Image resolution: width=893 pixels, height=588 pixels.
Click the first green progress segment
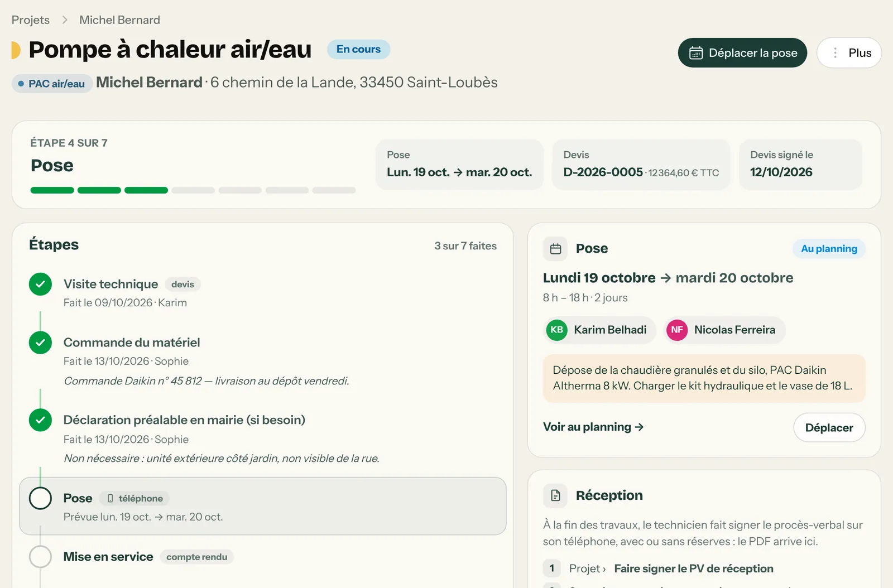pyautogui.click(x=52, y=190)
